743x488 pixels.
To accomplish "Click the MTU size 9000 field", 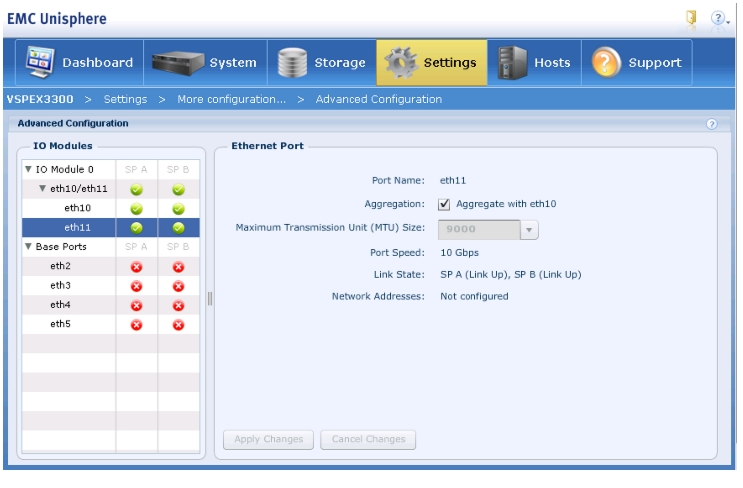I will click(x=479, y=230).
